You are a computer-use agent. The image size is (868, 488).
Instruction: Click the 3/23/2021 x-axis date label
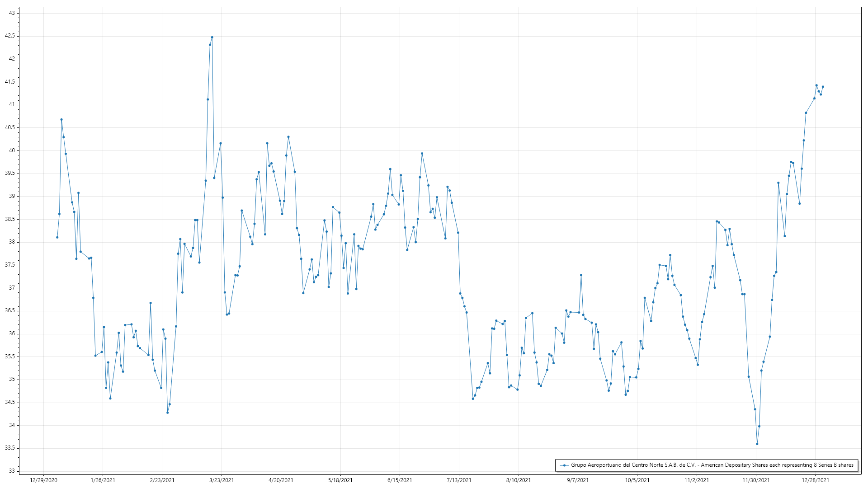click(x=222, y=480)
